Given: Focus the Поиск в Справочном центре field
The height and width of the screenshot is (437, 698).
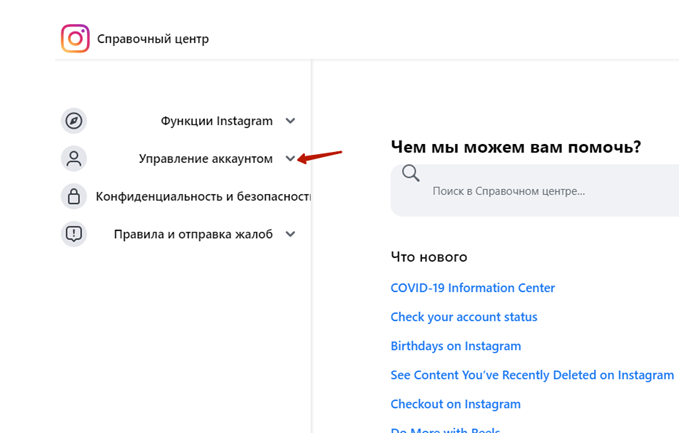Looking at the screenshot, I should click(x=540, y=190).
